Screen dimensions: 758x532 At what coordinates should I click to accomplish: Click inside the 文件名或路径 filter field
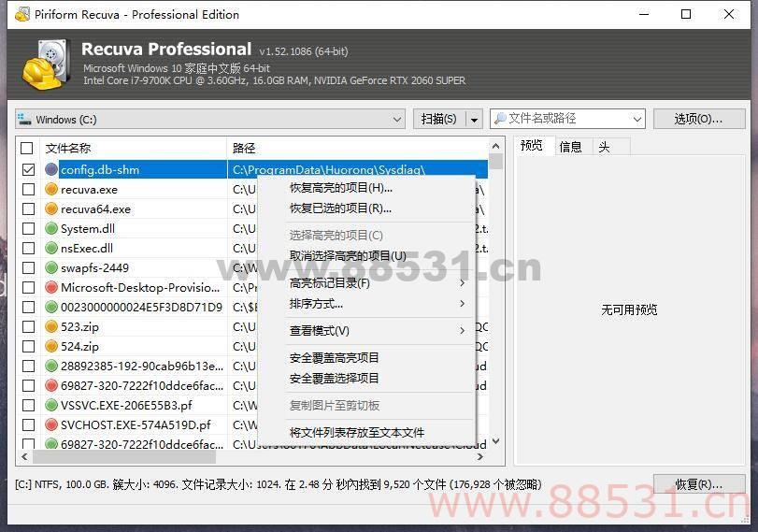coord(568,119)
